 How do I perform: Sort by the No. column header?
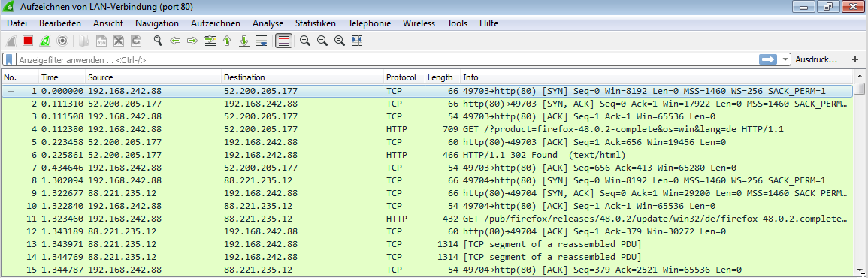coord(20,77)
